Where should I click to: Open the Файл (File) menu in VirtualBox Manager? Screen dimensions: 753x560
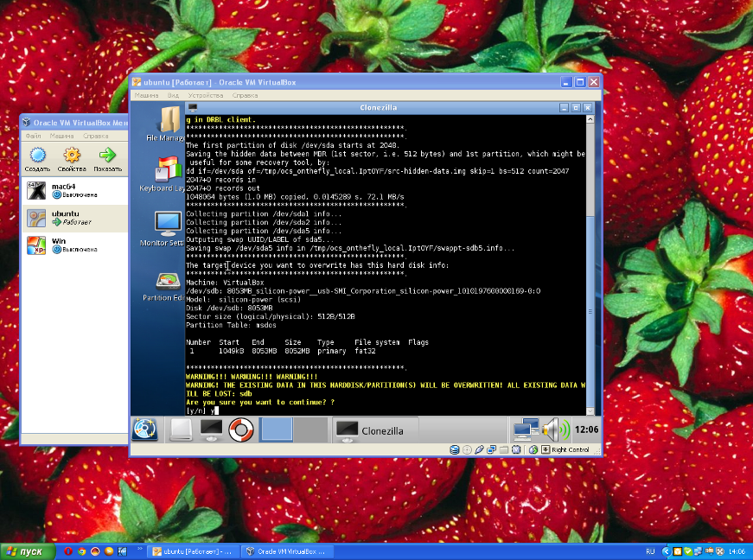pyautogui.click(x=33, y=136)
